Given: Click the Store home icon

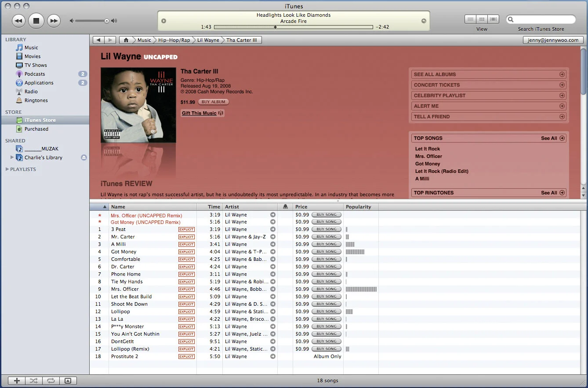Looking at the screenshot, I should coord(126,40).
